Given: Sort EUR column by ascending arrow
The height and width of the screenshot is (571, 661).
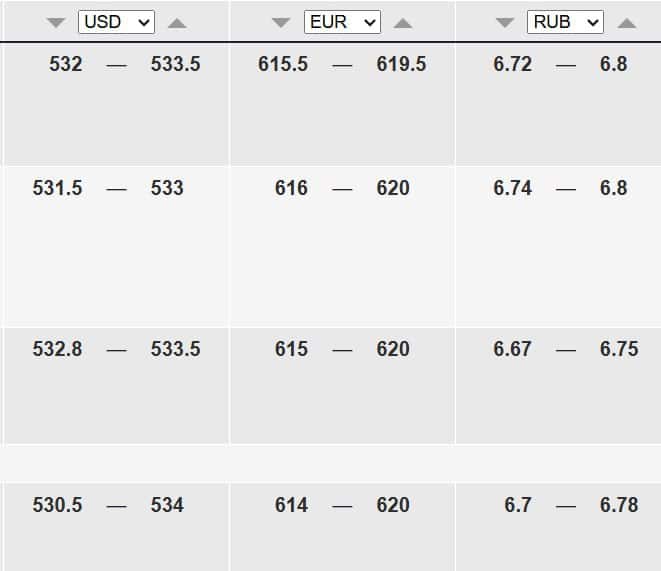Looking at the screenshot, I should click(x=403, y=23).
